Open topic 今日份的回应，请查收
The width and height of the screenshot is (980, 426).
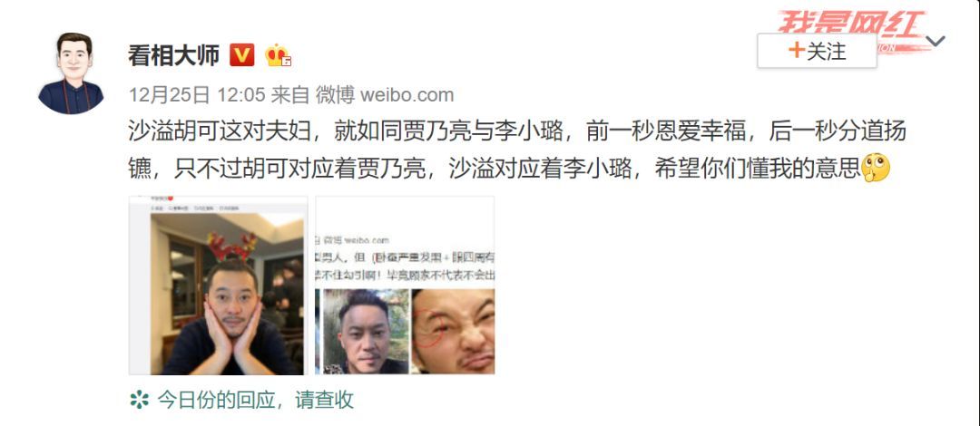coord(256,399)
